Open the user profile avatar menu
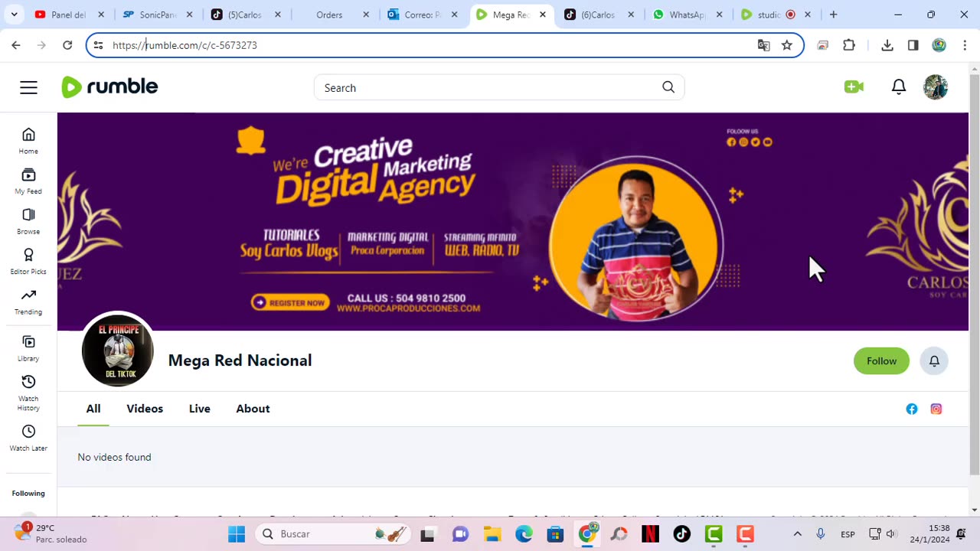Viewport: 980px width, 551px height. [x=936, y=87]
